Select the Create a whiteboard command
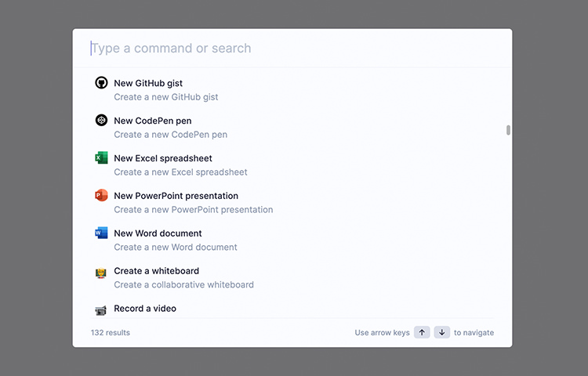This screenshot has height=376, width=588. 292,277
